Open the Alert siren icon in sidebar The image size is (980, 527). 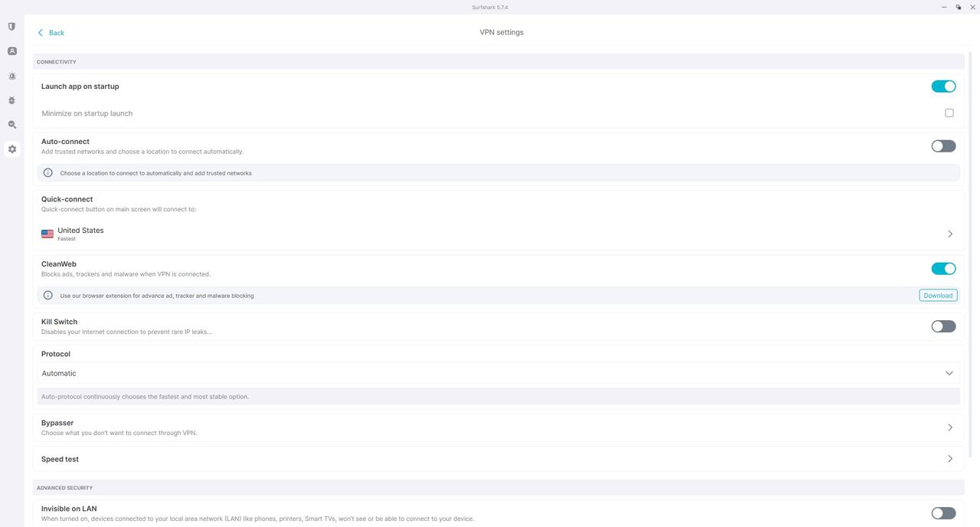[x=11, y=76]
